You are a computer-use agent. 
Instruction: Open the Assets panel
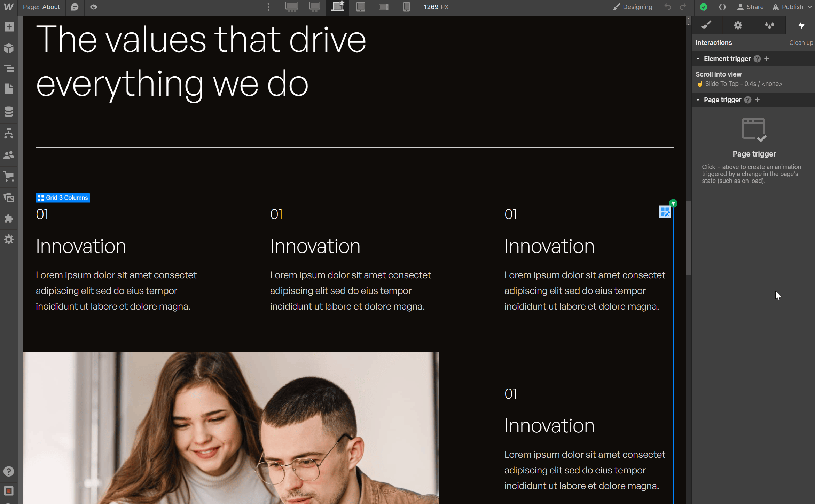click(9, 198)
